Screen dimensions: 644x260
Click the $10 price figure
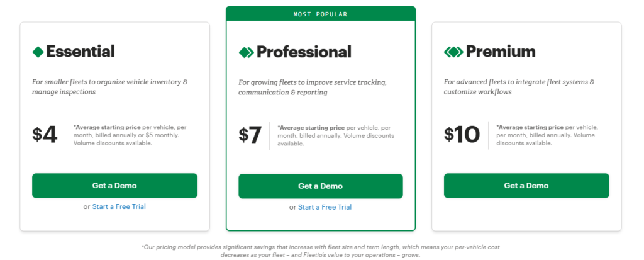[462, 135]
